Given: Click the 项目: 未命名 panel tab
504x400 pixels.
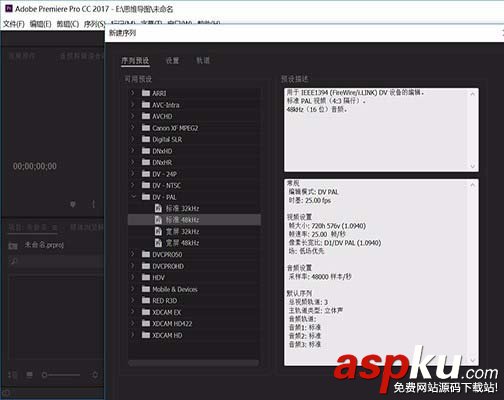Looking at the screenshot, I should tap(33, 228).
